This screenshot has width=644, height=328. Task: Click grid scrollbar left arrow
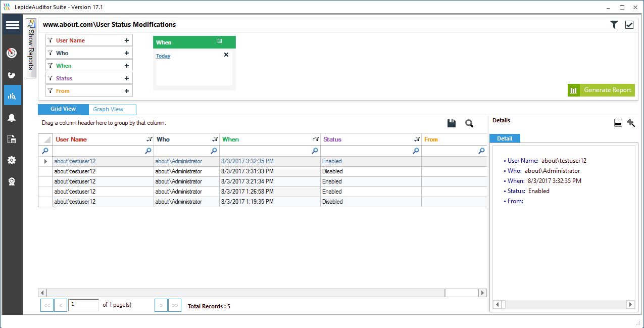[42, 293]
